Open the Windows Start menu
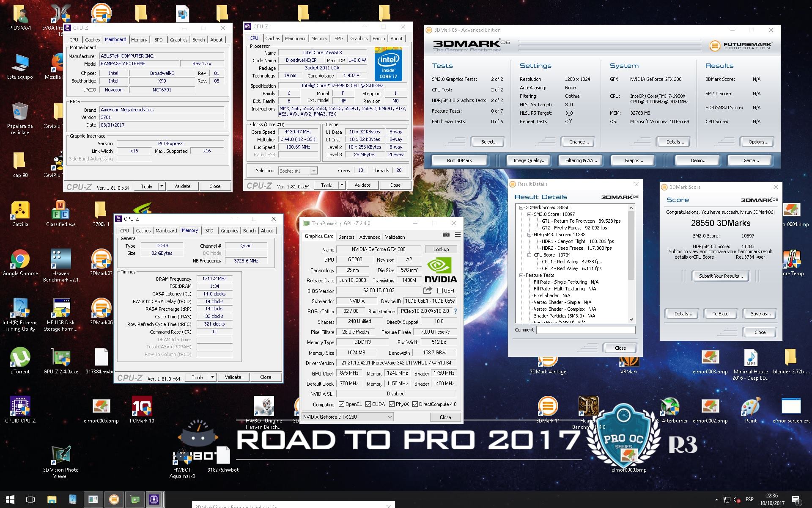 [x=10, y=500]
